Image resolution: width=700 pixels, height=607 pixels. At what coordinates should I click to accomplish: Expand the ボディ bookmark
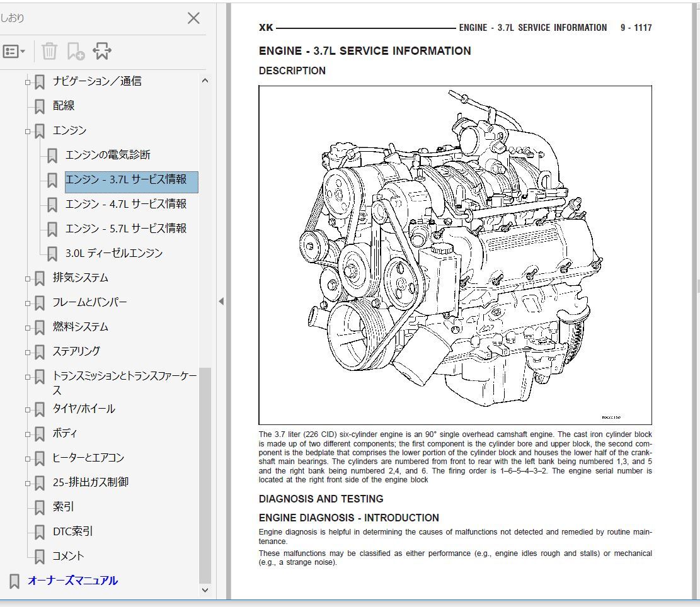pyautogui.click(x=28, y=434)
